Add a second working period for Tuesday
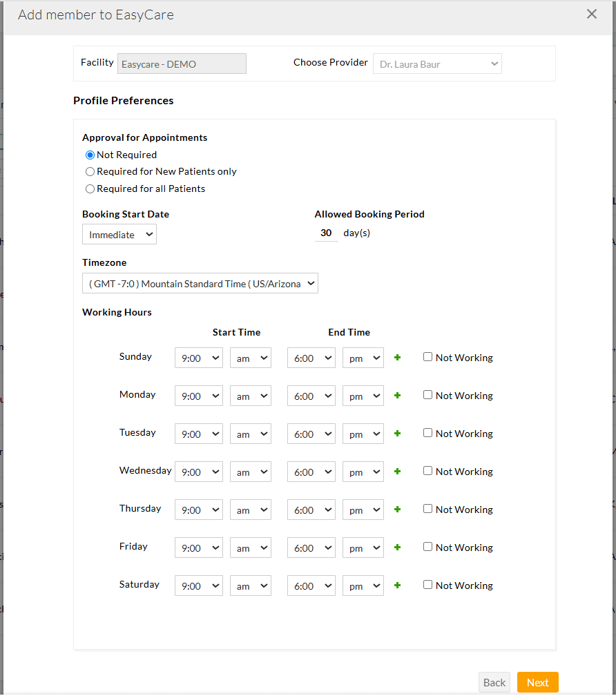Screen dimensions: 616x696 396,433
